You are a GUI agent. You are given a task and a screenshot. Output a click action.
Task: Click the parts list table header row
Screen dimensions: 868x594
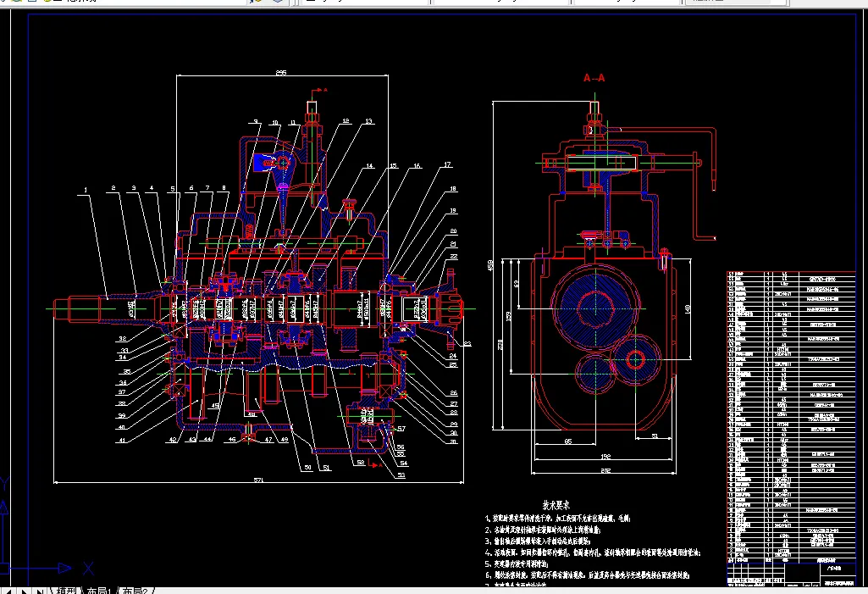791,561
